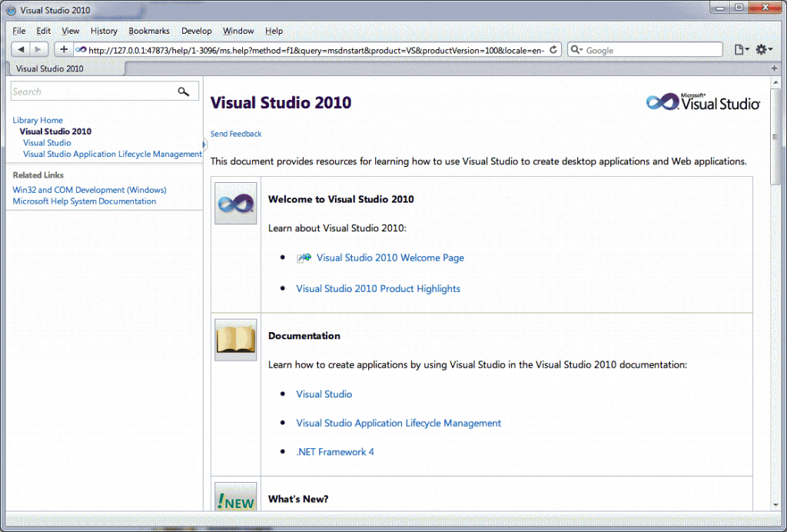The width and height of the screenshot is (787, 532).
Task: Open Application Lifecycle Management link in Documentation
Action: point(399,423)
